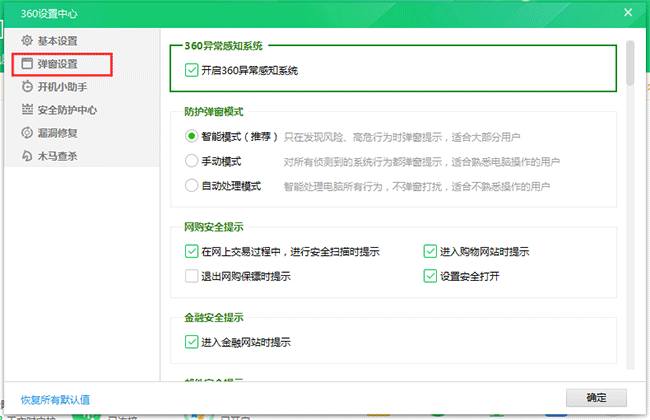Confirm settings with the 确定 button
This screenshot has width=650, height=420.
(x=596, y=398)
